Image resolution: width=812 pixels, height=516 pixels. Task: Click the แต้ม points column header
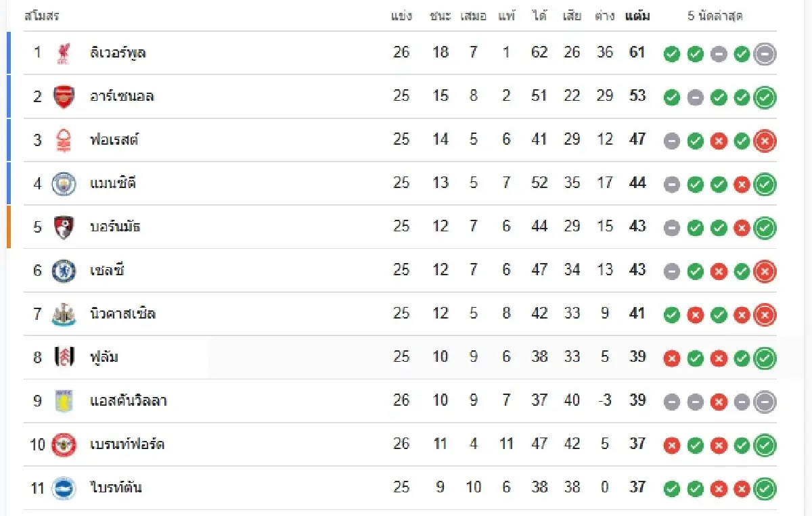coord(637,16)
